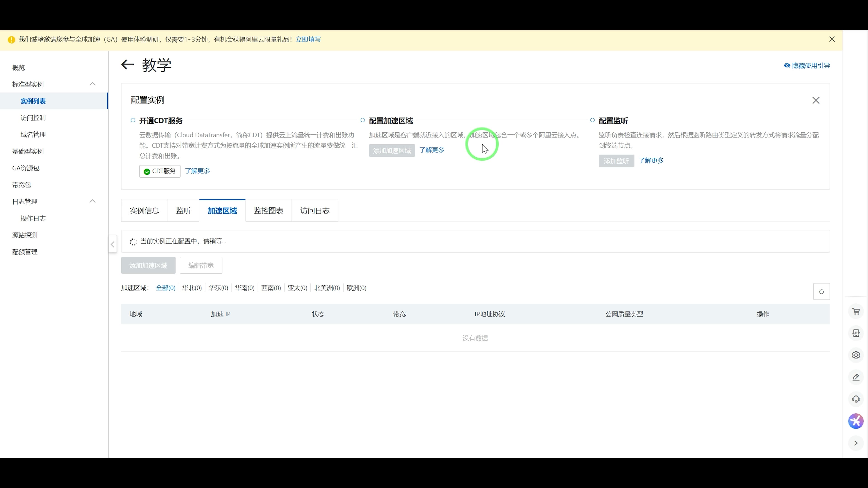Expand the right sidebar arrow icon
This screenshot has height=488, width=868.
click(856, 443)
